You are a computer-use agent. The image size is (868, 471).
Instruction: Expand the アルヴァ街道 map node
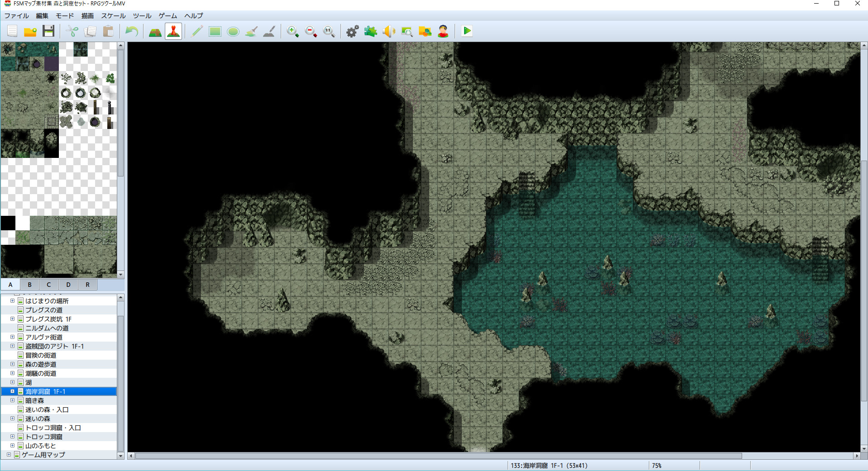coord(13,337)
